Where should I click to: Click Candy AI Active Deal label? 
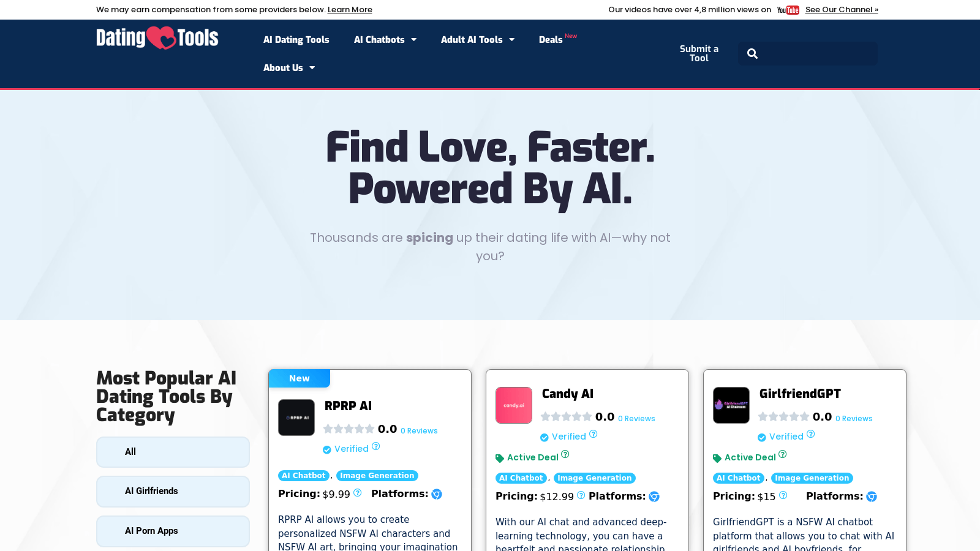tap(533, 457)
